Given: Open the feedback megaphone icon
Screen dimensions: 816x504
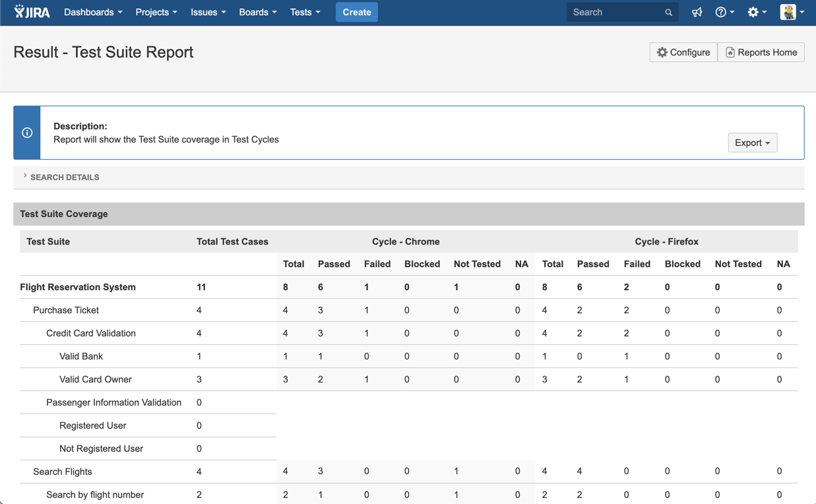Looking at the screenshot, I should pos(697,13).
